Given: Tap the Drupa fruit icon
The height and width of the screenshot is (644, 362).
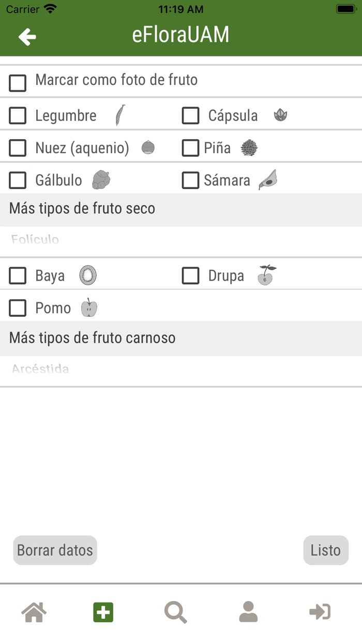Looking at the screenshot, I should click(x=266, y=275).
